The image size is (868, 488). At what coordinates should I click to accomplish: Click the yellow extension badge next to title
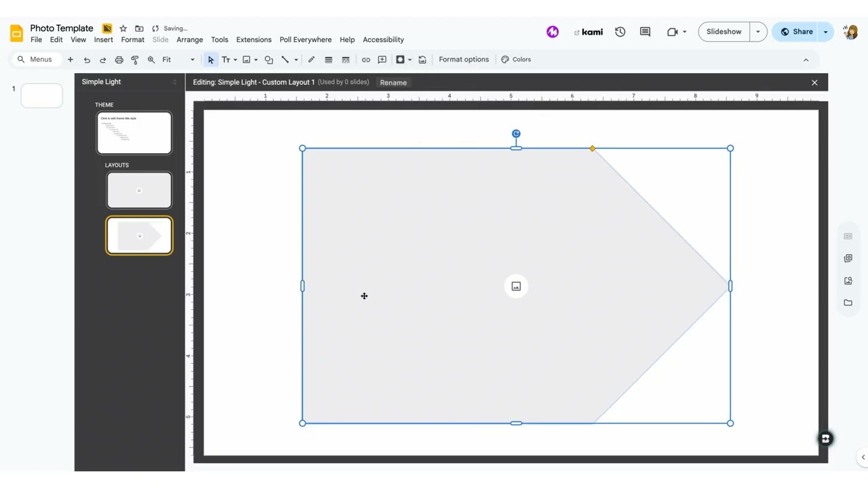coord(107,28)
